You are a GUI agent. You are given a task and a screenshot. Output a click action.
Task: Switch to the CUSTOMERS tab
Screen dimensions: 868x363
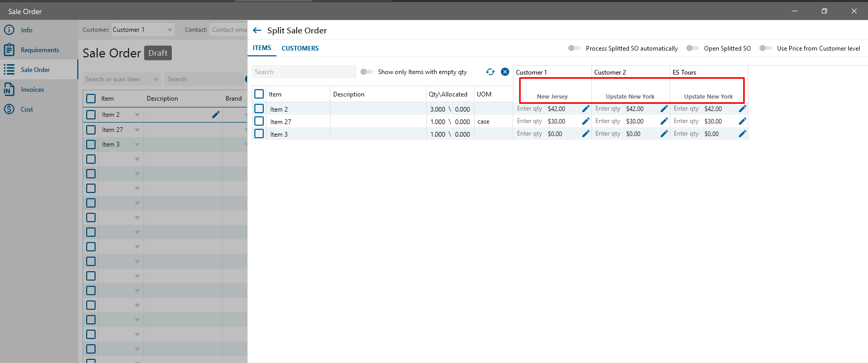[x=300, y=49]
